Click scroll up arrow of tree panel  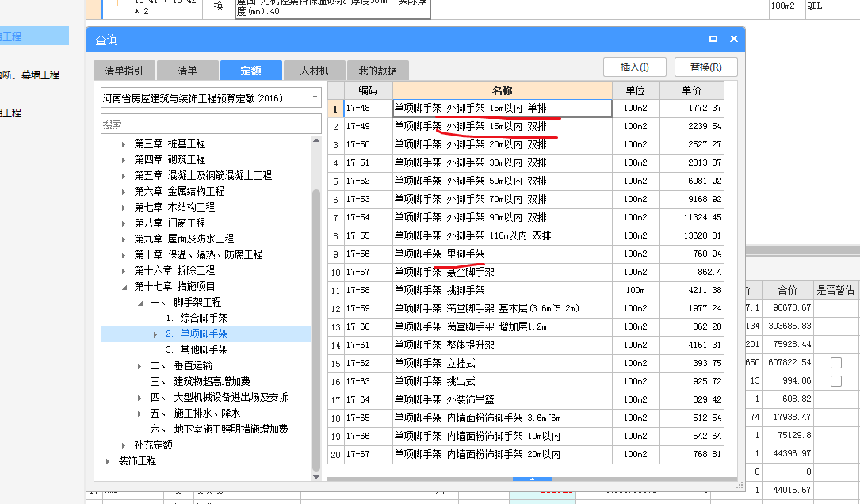316,141
